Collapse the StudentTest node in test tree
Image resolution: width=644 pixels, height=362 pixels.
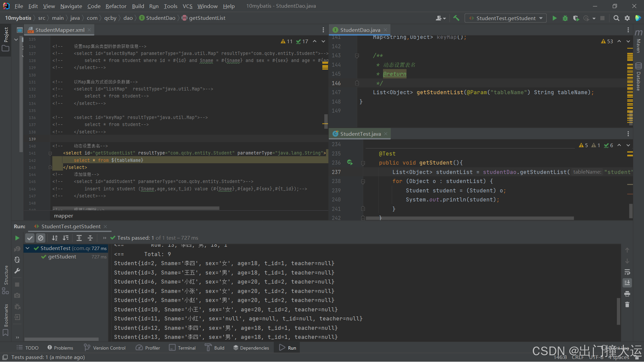28,248
